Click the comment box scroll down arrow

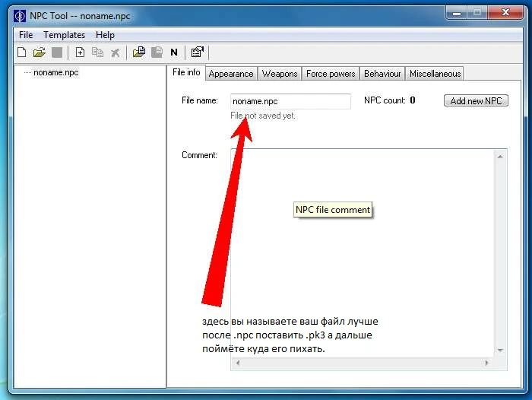[x=500, y=351]
